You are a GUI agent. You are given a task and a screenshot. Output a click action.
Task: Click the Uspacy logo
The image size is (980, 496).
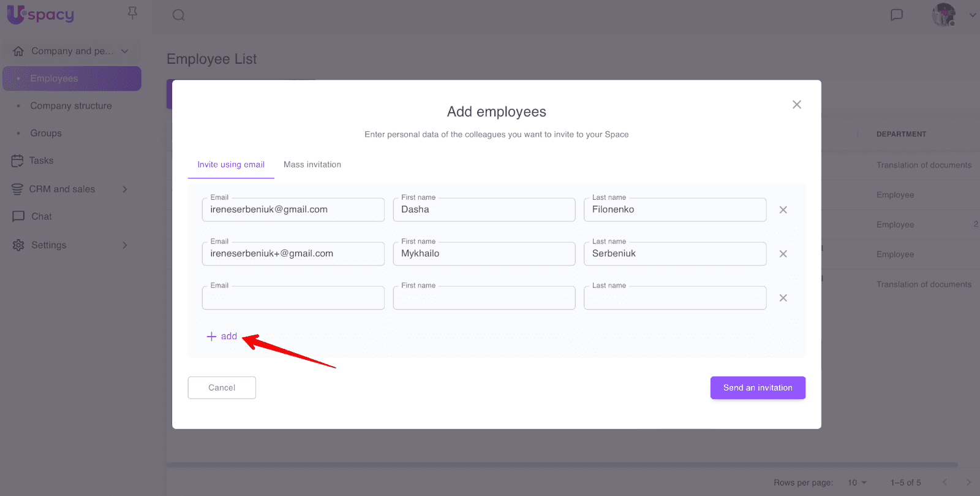tap(40, 14)
